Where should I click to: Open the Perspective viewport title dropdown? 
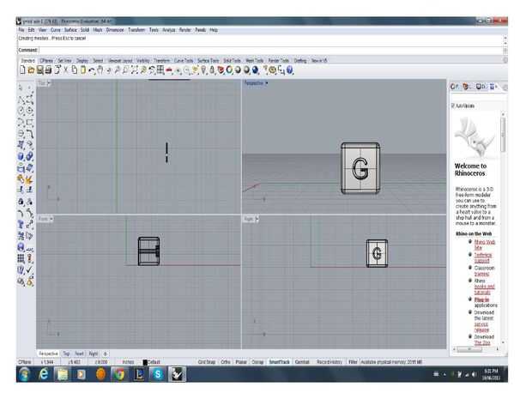tap(266, 83)
